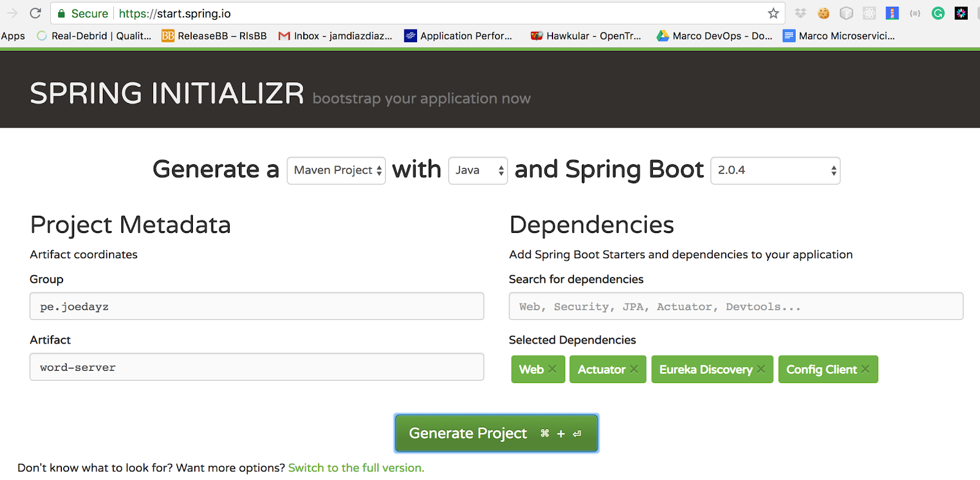This screenshot has width=980, height=480.
Task: Open the Grammarly extension icon
Action: click(938, 13)
